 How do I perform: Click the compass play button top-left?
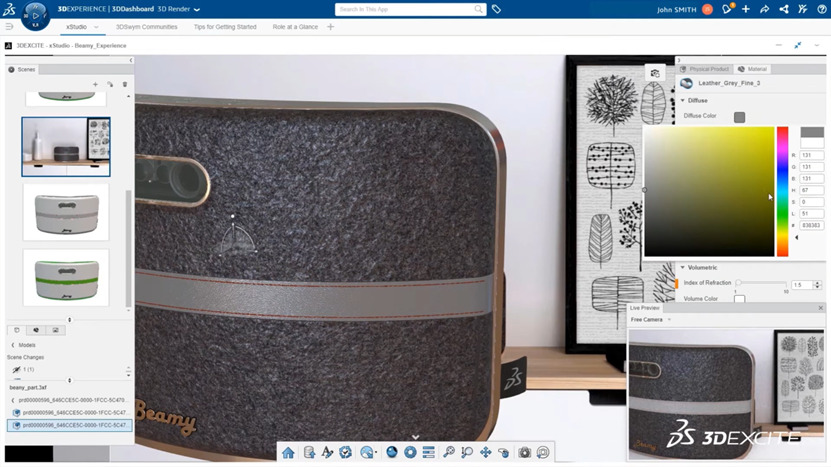click(x=36, y=15)
